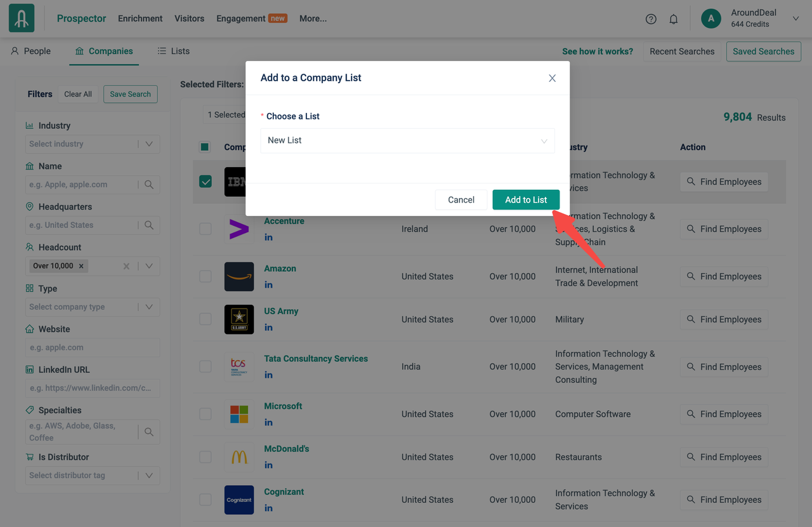Image resolution: width=812 pixels, height=527 pixels.
Task: Toggle the select-all companies checkbox
Action: 205,147
